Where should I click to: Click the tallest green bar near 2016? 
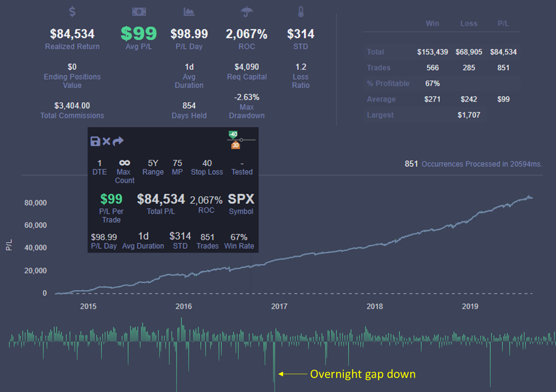pyautogui.click(x=181, y=330)
